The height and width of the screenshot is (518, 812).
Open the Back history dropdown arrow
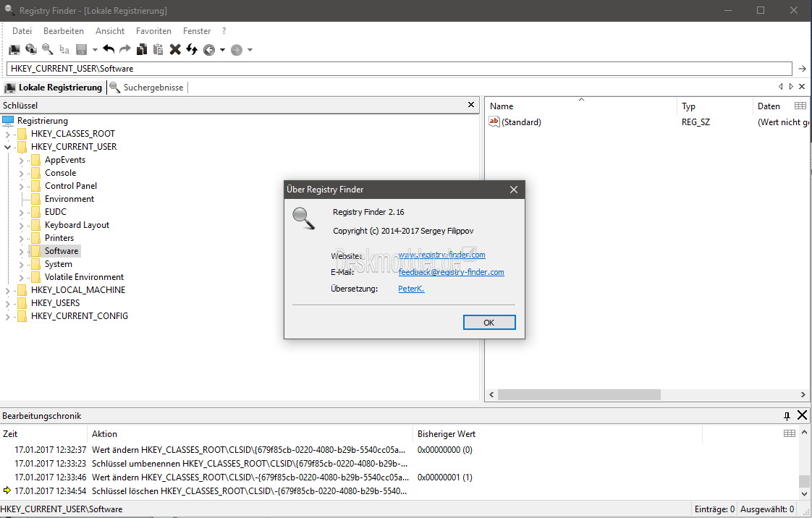[223, 50]
